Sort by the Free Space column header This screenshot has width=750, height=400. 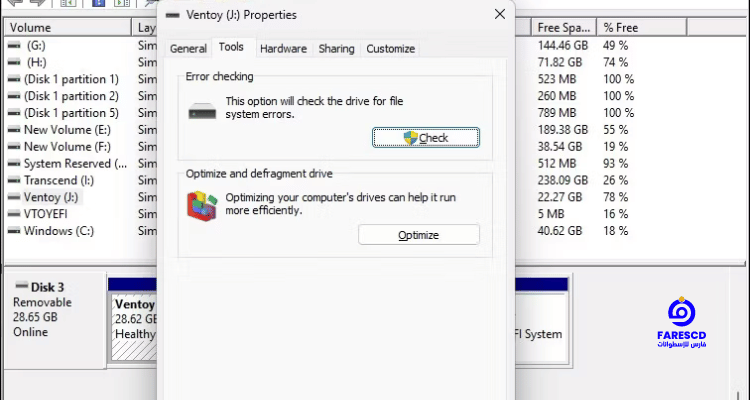564,28
